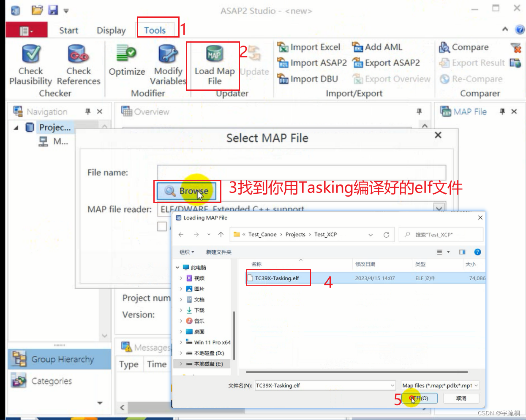
Task: Click Re-Compare
Action: (x=471, y=79)
